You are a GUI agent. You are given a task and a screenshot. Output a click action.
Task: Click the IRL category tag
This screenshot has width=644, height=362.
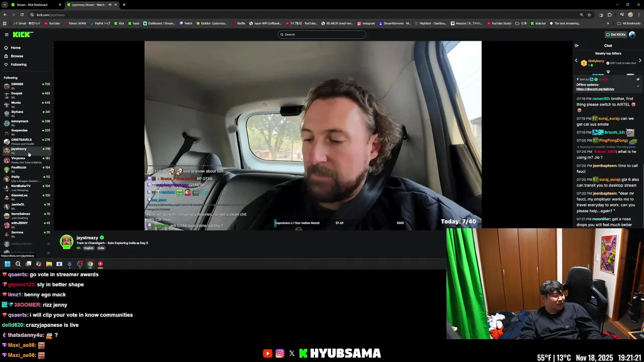coord(78,248)
